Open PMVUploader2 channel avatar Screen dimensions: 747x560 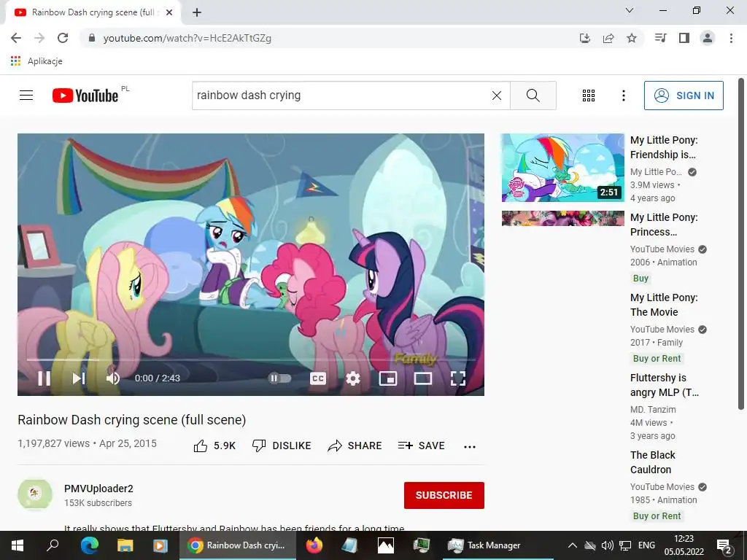click(x=35, y=495)
